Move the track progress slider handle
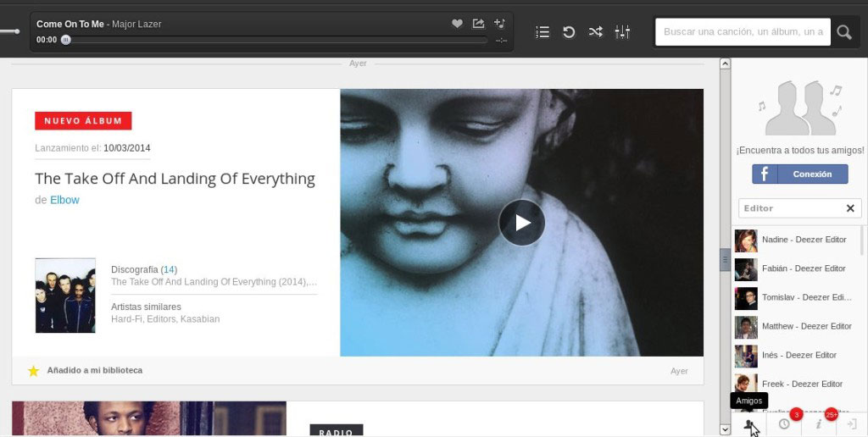This screenshot has height=437, width=868. click(x=66, y=40)
